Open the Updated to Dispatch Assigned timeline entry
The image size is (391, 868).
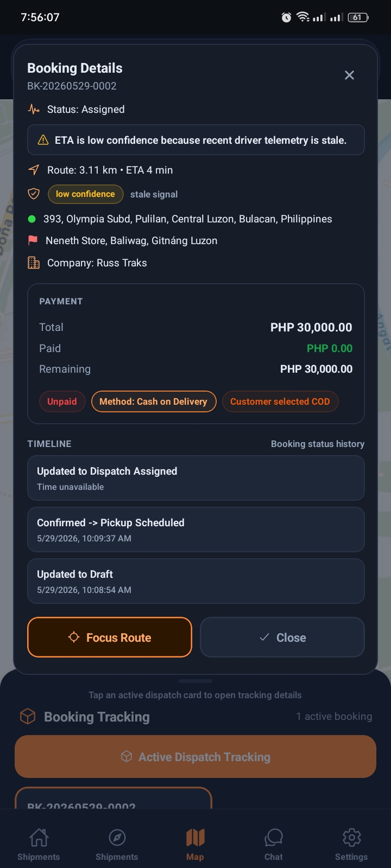point(196,478)
